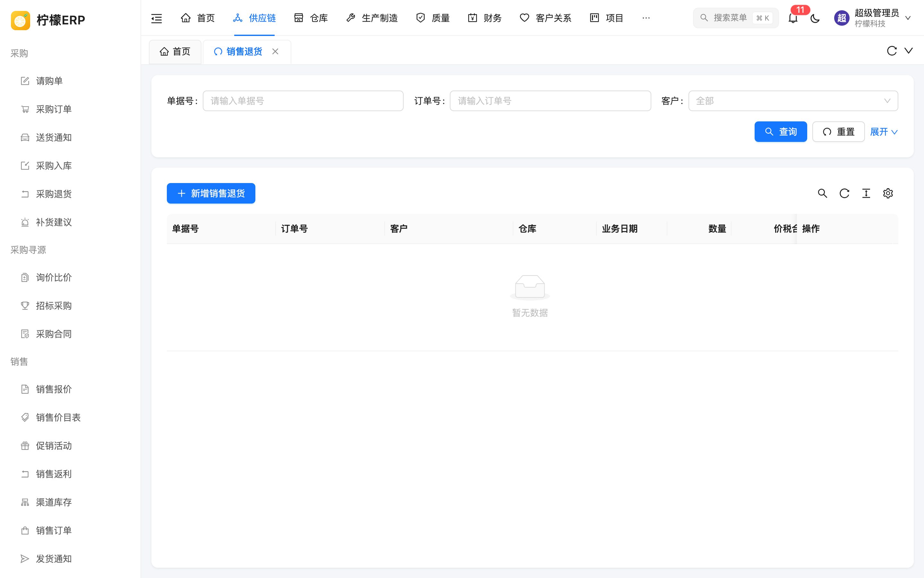Open 采购订单 in the sidebar
Viewport: 924px width, 578px height.
click(x=70, y=109)
